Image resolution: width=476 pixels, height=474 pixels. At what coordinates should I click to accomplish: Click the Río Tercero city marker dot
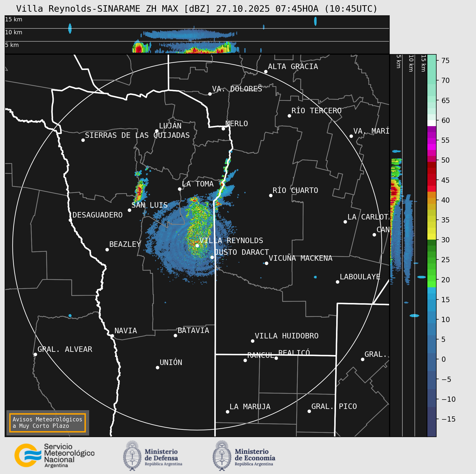tap(289, 116)
